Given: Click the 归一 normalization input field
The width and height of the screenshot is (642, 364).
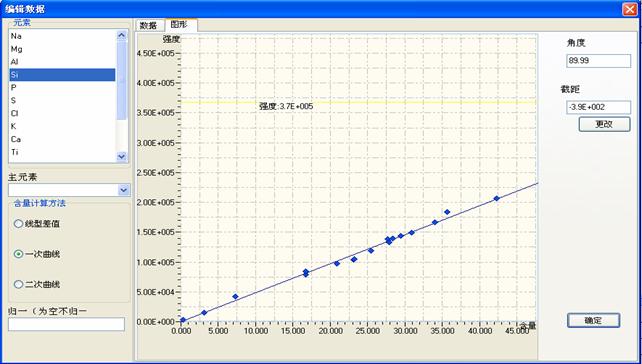Looking at the screenshot, I should [66, 324].
